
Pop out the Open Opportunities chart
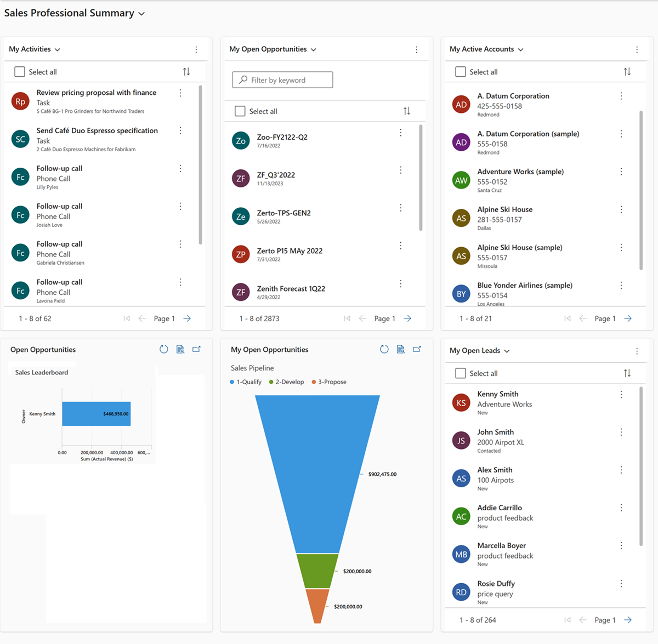pyautogui.click(x=197, y=349)
